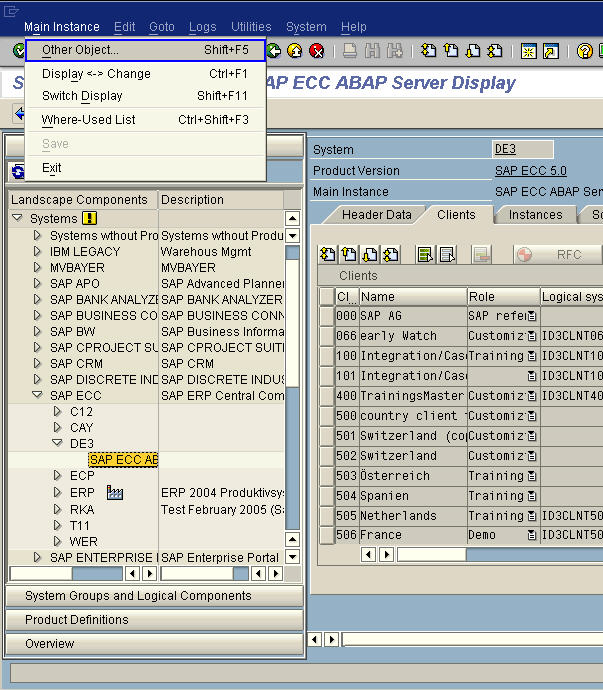This screenshot has width=603, height=690.
Task: Click the yellow Exit (up arrow) toolbar icon
Action: point(295,51)
